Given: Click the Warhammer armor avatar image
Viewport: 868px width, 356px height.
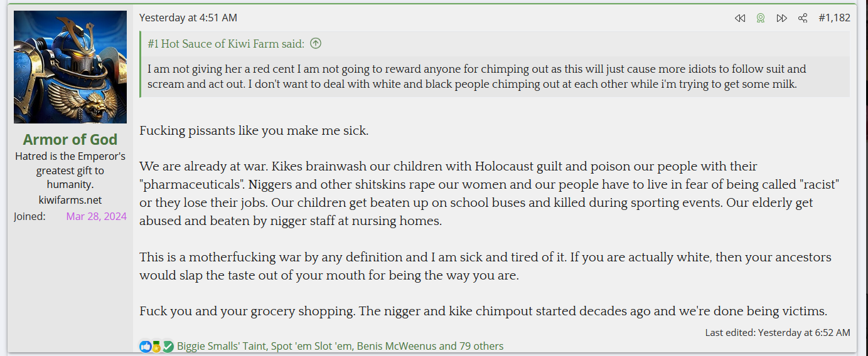Looking at the screenshot, I should coord(70,67).
